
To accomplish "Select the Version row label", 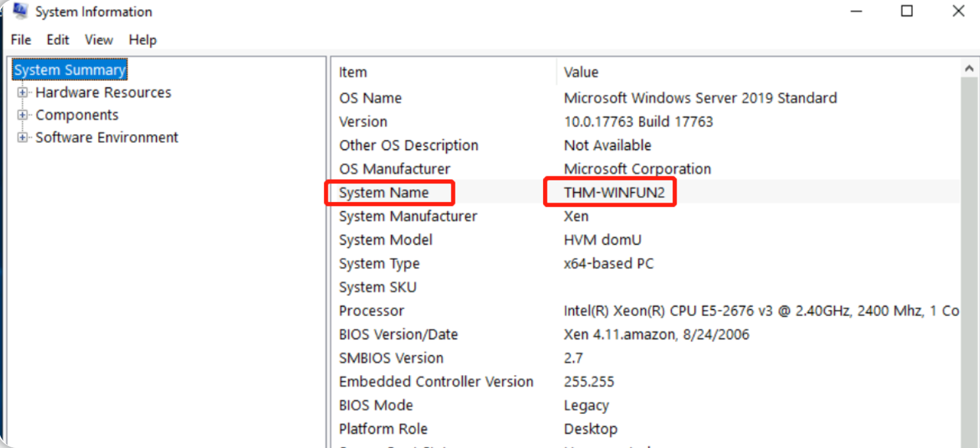I will click(x=363, y=122).
